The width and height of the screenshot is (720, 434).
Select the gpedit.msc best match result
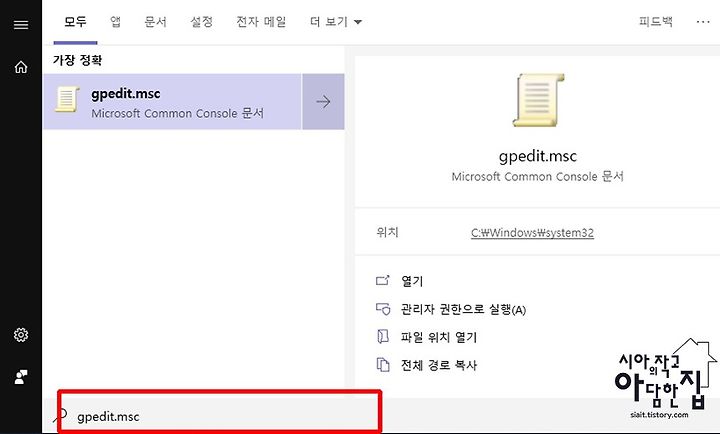(x=172, y=101)
